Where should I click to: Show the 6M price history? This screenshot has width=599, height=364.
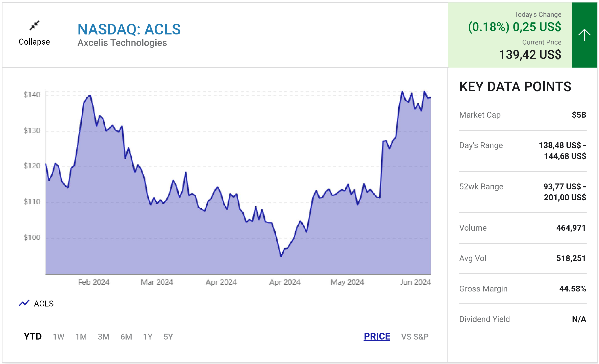tap(126, 337)
